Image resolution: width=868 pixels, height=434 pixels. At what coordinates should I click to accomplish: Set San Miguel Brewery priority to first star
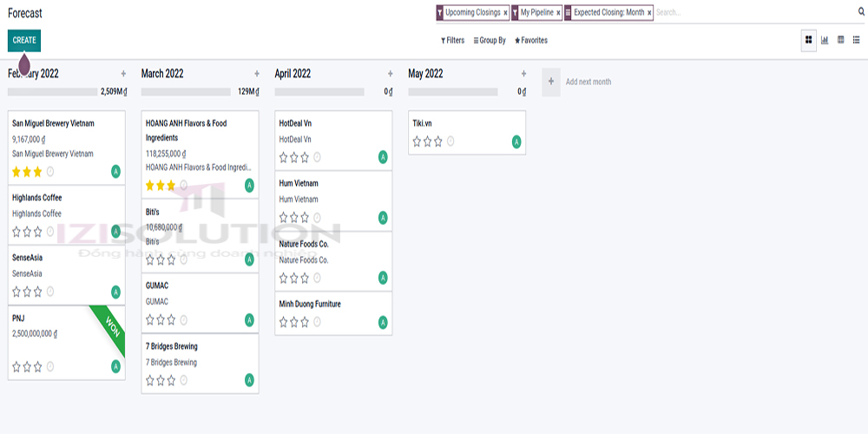16,172
